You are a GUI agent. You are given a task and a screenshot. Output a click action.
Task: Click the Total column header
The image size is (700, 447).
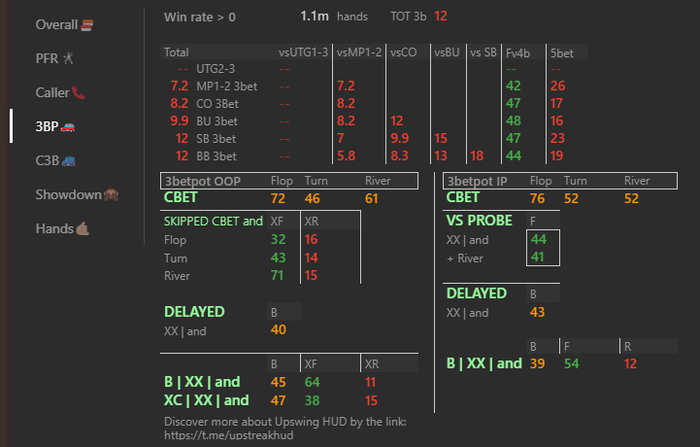point(176,53)
